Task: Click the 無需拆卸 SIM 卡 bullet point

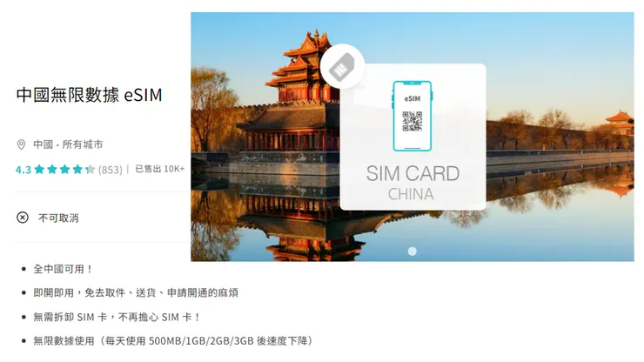Action: 117,318
